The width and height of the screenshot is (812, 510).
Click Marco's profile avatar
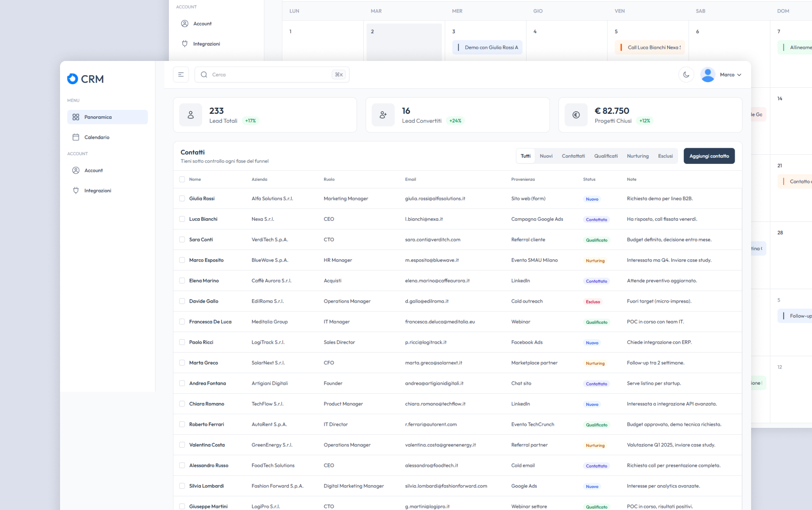coord(707,75)
